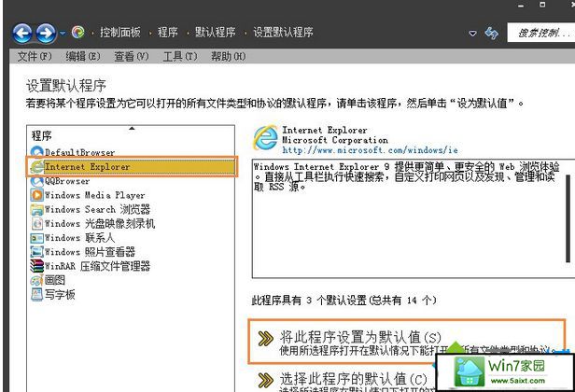Screen dimensions: 575x392
Task: Click the large Internet Explorer logo
Action: [265, 138]
